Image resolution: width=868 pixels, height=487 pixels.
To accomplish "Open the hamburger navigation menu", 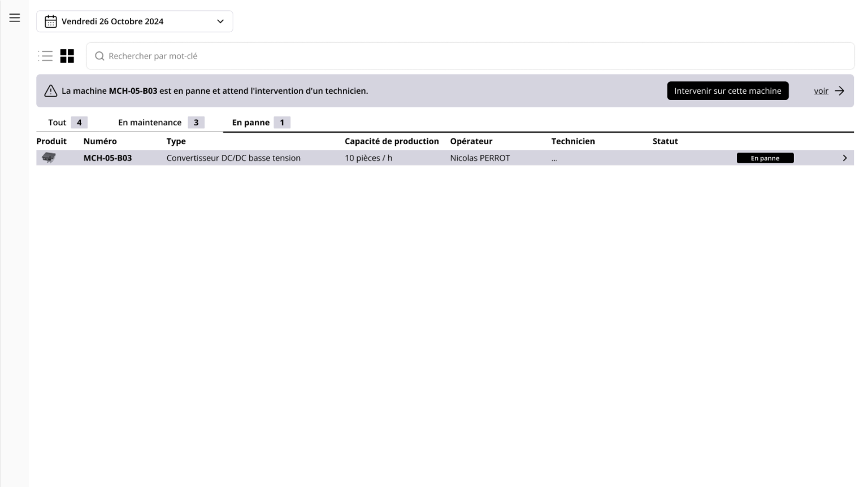I will tap(15, 18).
